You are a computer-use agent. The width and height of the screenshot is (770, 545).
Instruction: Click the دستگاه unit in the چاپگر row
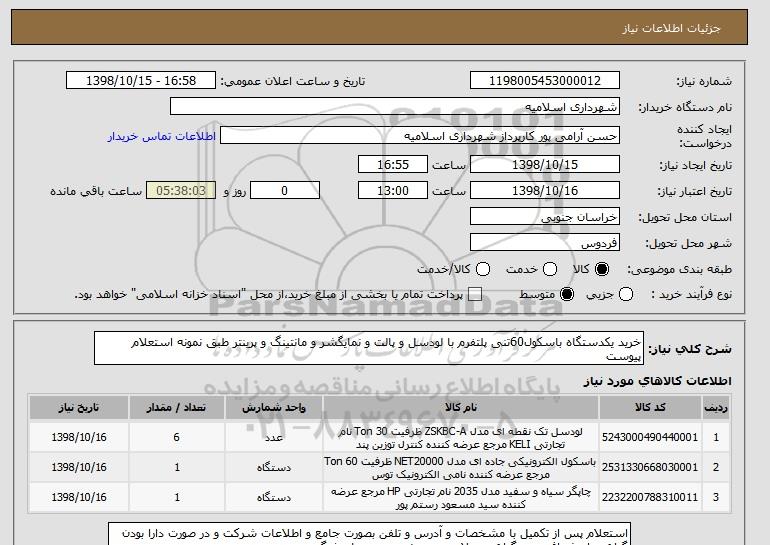tap(274, 497)
